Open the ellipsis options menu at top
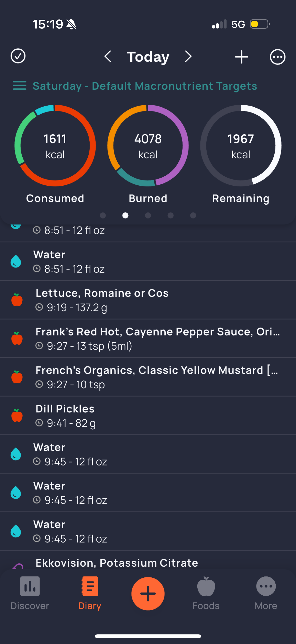296x644 pixels. tap(277, 57)
